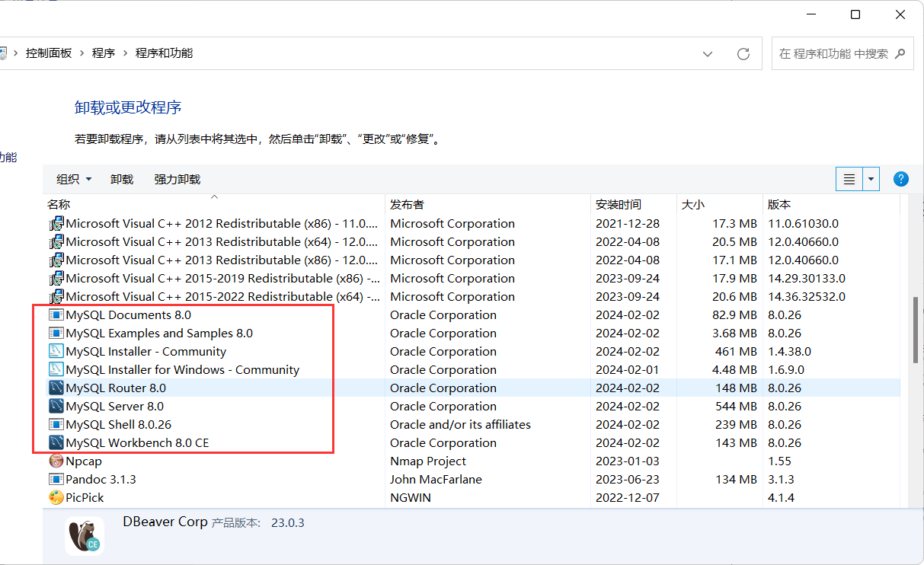Click the Microsoft Visual C++ 2012 Redistributable name

(222, 223)
